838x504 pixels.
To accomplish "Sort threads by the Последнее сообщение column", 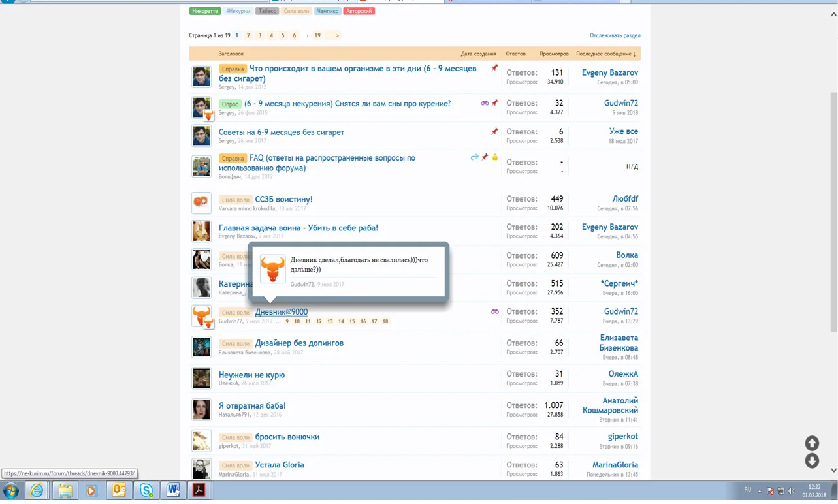I will [x=603, y=53].
